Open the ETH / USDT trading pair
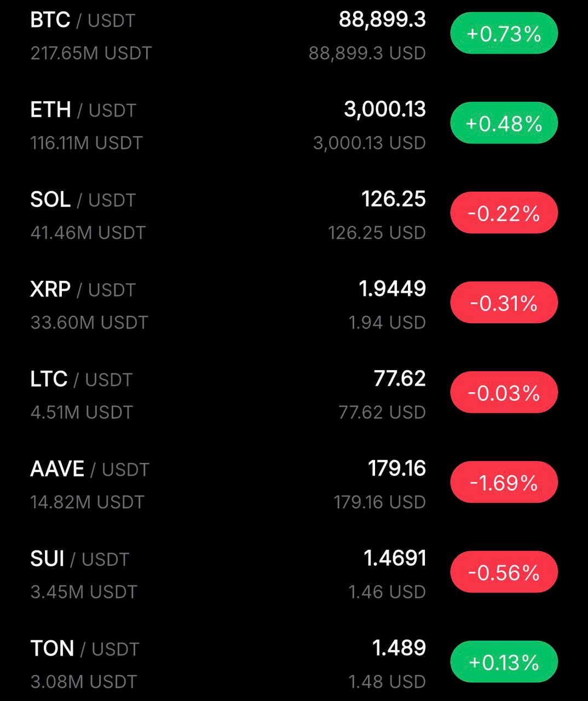The image size is (588, 701). pyautogui.click(x=83, y=110)
